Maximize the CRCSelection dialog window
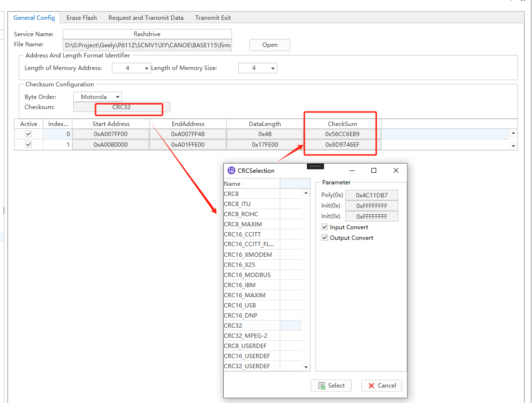532x403 pixels. [373, 170]
